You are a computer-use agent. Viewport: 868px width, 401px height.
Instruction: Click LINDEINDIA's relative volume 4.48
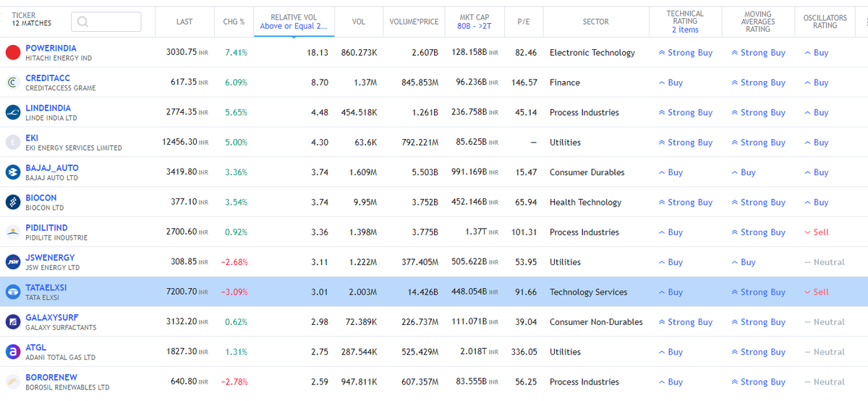click(x=319, y=112)
